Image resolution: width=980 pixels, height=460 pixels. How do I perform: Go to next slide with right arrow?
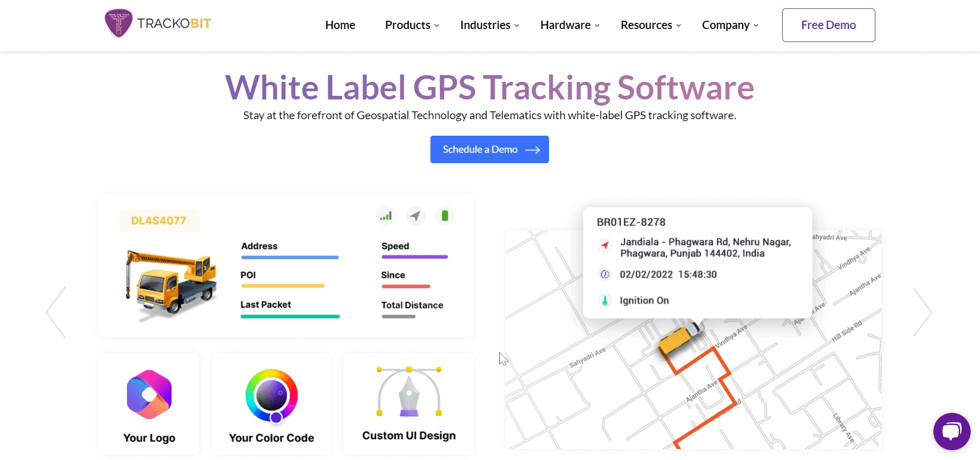tap(923, 312)
